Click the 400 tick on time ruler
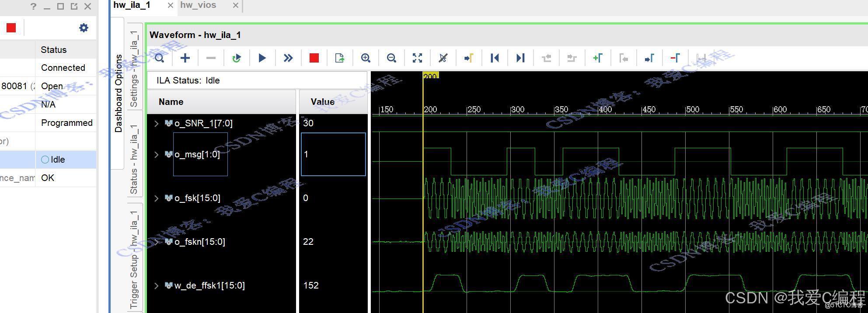The image size is (868, 313). (605, 109)
